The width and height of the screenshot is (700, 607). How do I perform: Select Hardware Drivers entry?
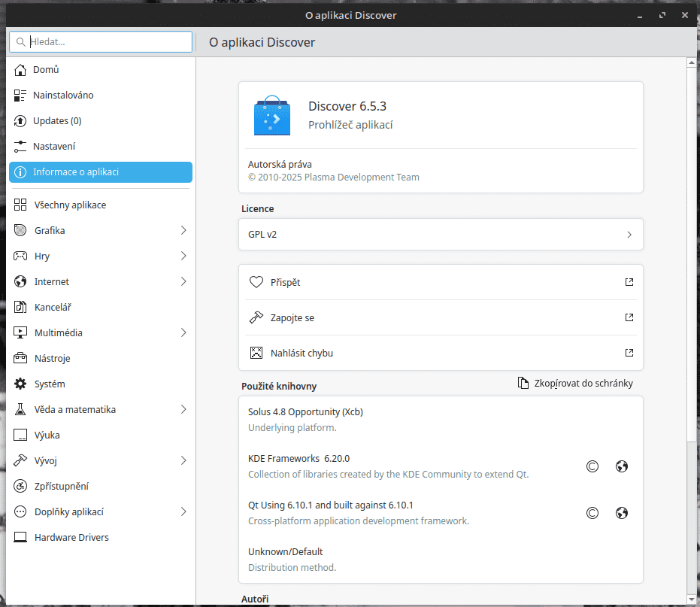click(x=101, y=537)
